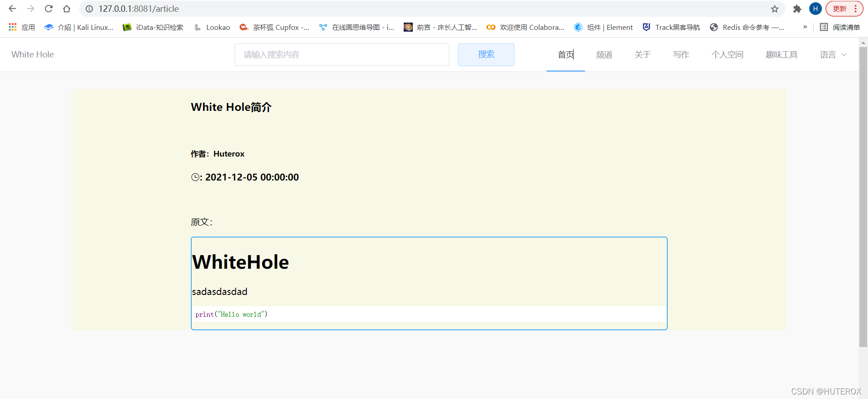This screenshot has width=868, height=399.
Task: Open the 组件 | Element bookmark
Action: 604,27
